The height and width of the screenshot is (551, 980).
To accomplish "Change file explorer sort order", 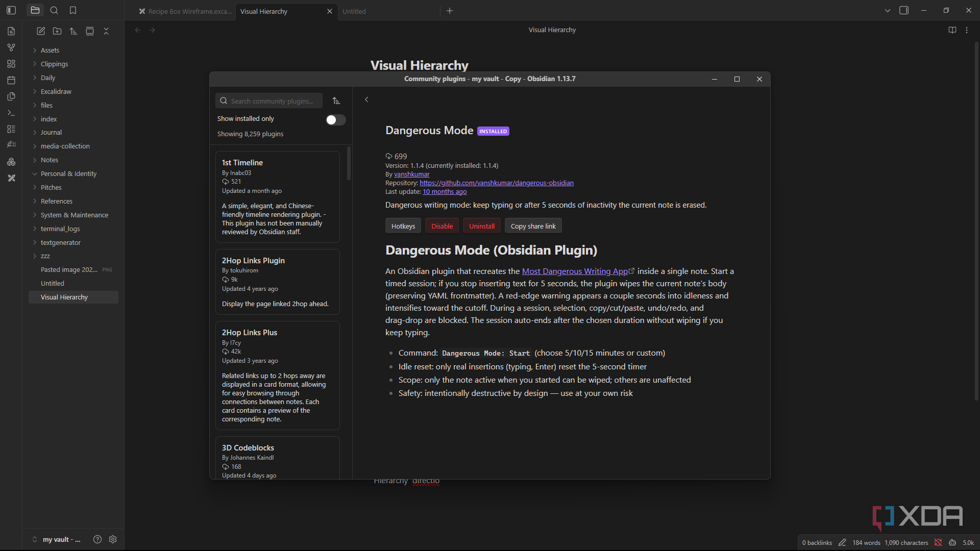I will [x=73, y=31].
